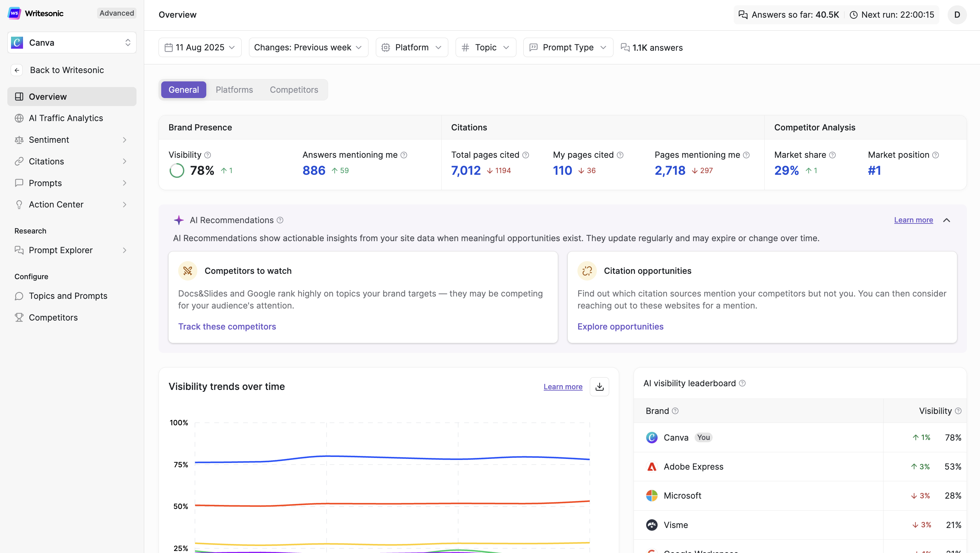Click the 29% market share value
Screen dimensions: 980x553
(x=786, y=171)
